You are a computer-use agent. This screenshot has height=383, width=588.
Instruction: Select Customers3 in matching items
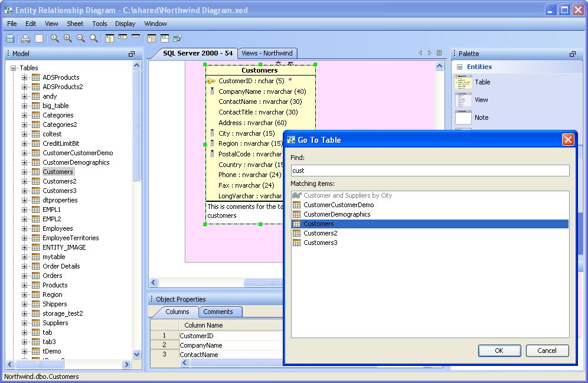pos(430,243)
